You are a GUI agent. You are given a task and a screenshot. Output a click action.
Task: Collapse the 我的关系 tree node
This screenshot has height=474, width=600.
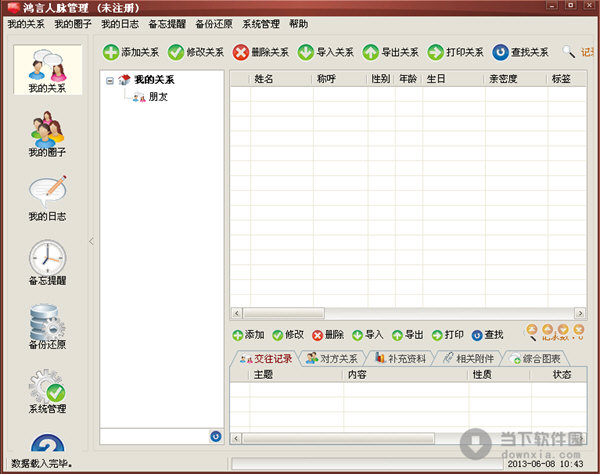click(109, 80)
